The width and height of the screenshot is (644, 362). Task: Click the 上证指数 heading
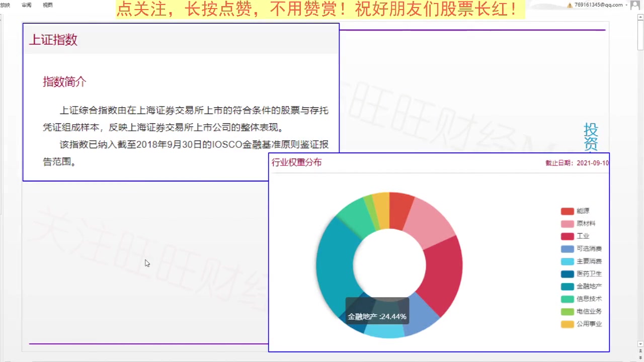point(53,40)
